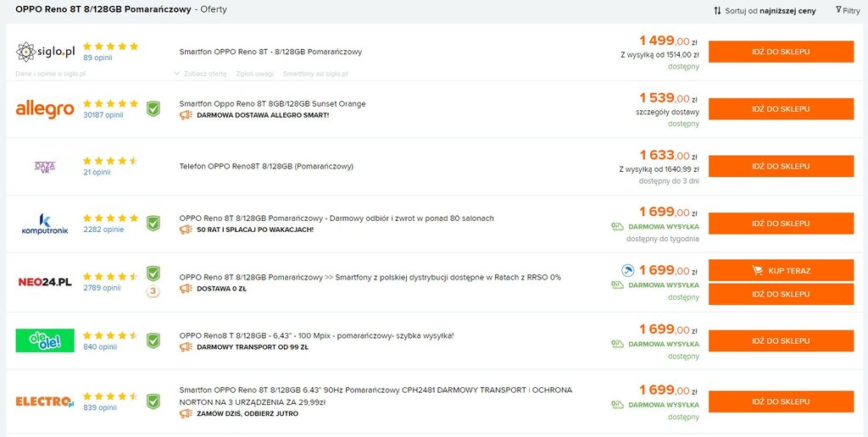Click Smartfony od siglo.pl link
Screen dimensions: 868x437
point(315,74)
